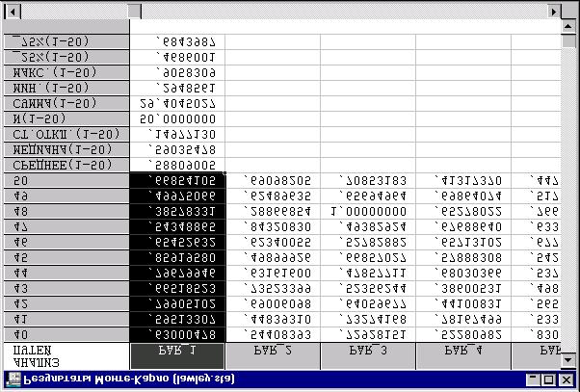Minimize the Результаты Монте-Карло window
The image size is (580, 392).
[533, 379]
